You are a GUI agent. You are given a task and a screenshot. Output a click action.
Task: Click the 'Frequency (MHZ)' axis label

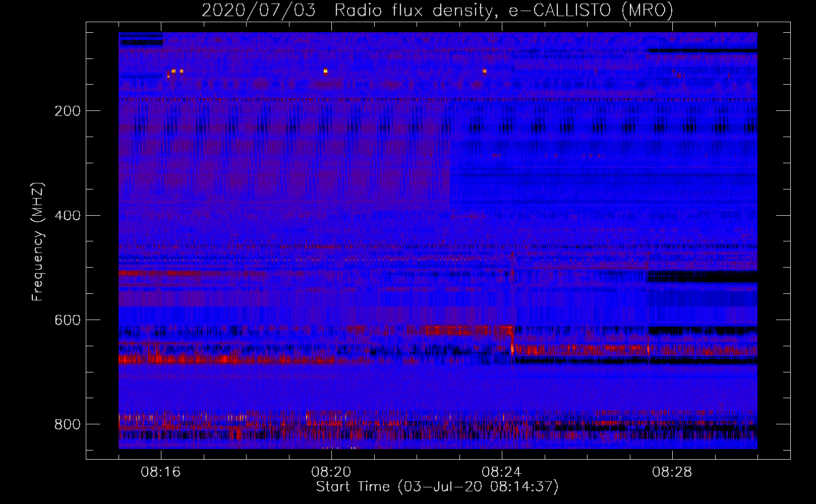(x=38, y=242)
